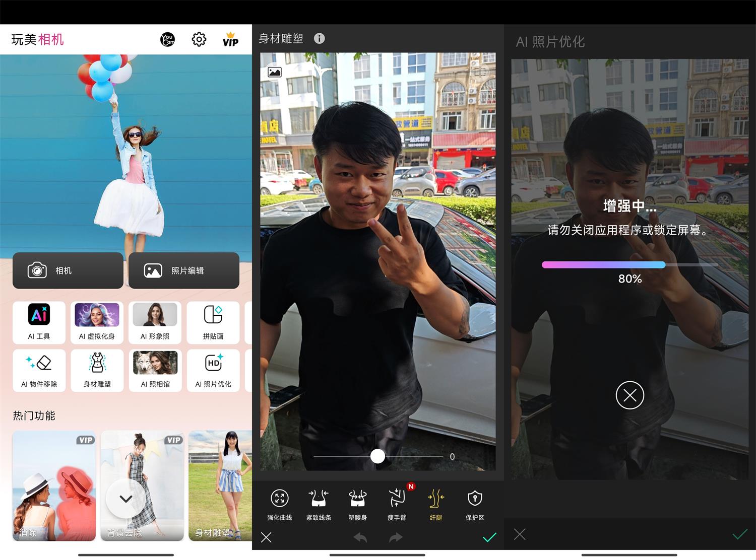Viewport: 756px width, 560px height.
Task: Select the 强化曲线 body tool
Action: tap(279, 504)
